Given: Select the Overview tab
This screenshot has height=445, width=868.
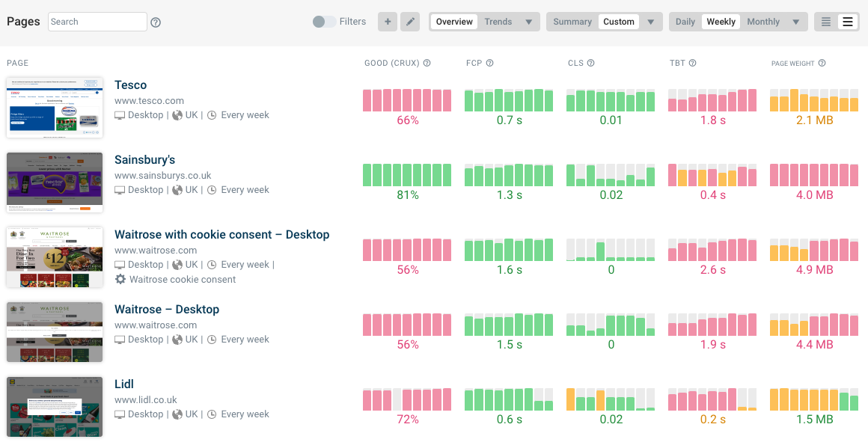Looking at the screenshot, I should [x=454, y=22].
